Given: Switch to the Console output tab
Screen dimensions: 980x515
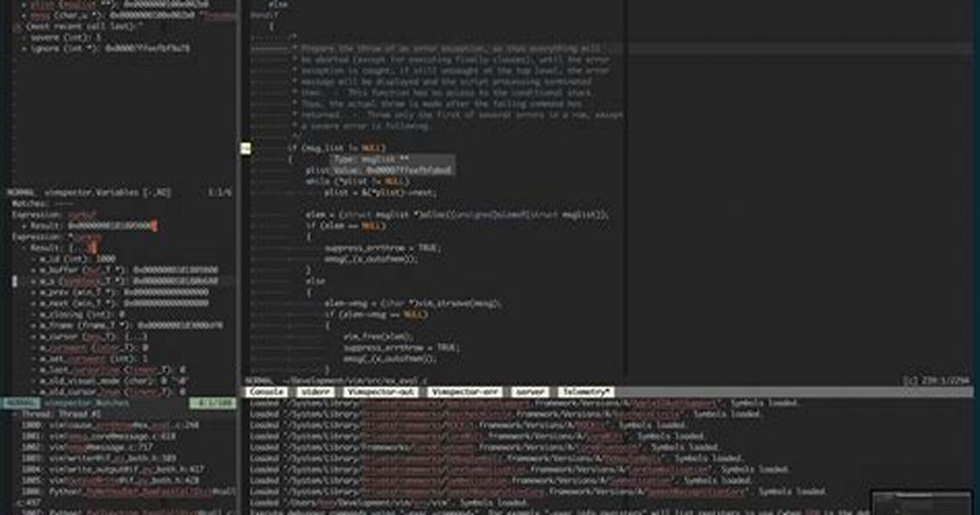Looking at the screenshot, I should pyautogui.click(x=266, y=392).
